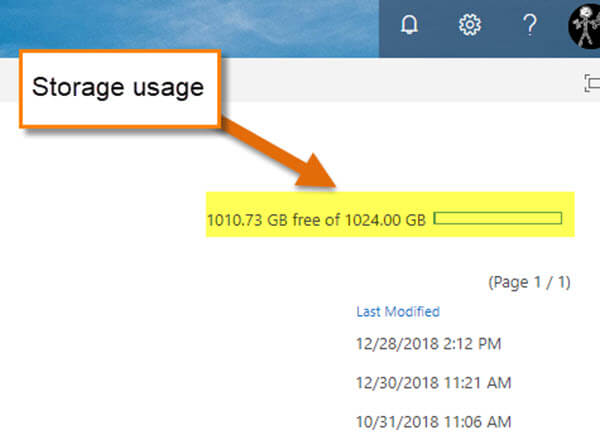Click the (Page 1 / 1) indicator

click(x=530, y=282)
